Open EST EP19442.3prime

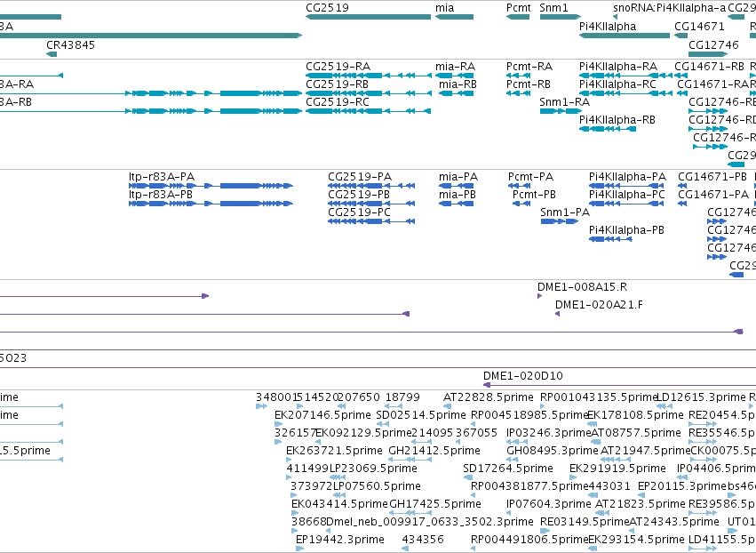click(x=340, y=540)
